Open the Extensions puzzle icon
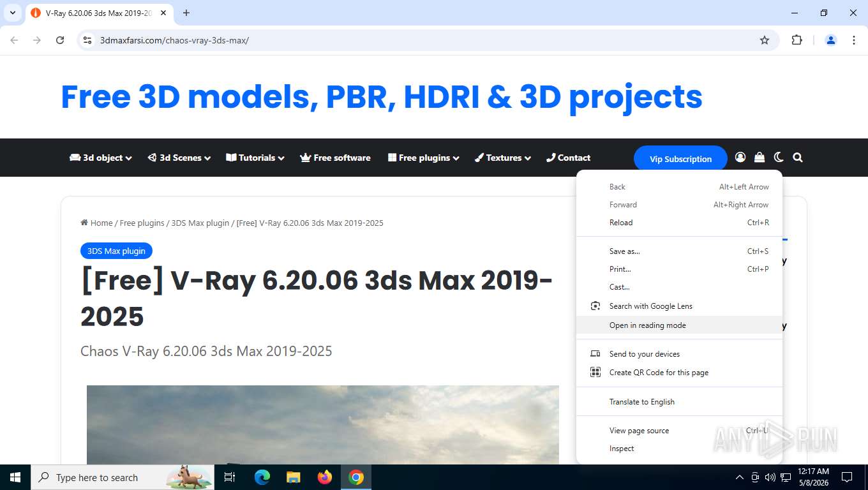 [x=797, y=40]
